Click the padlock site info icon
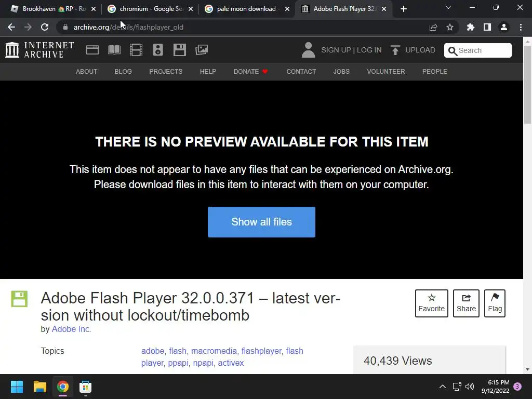Image resolution: width=532 pixels, height=399 pixels. [65, 27]
